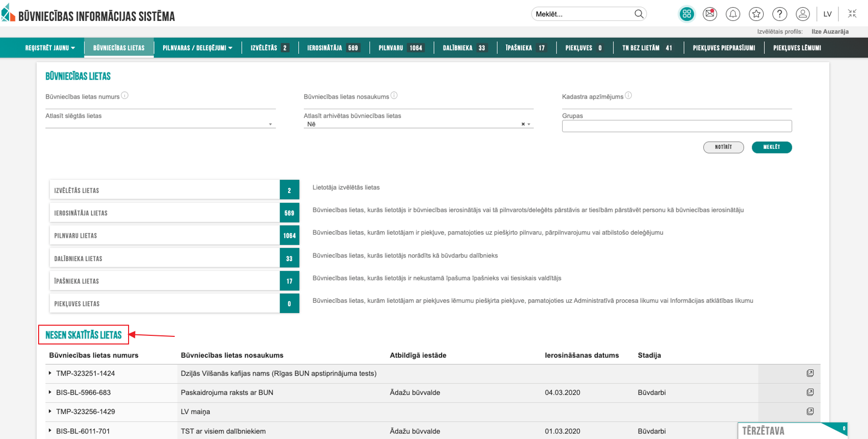Open the notifications bell icon
Viewport: 868px width, 439px height.
733,14
